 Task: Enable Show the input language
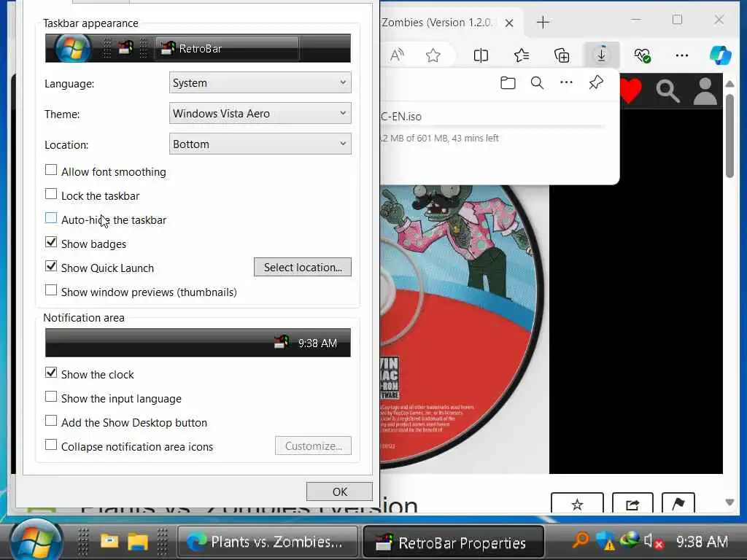51,397
